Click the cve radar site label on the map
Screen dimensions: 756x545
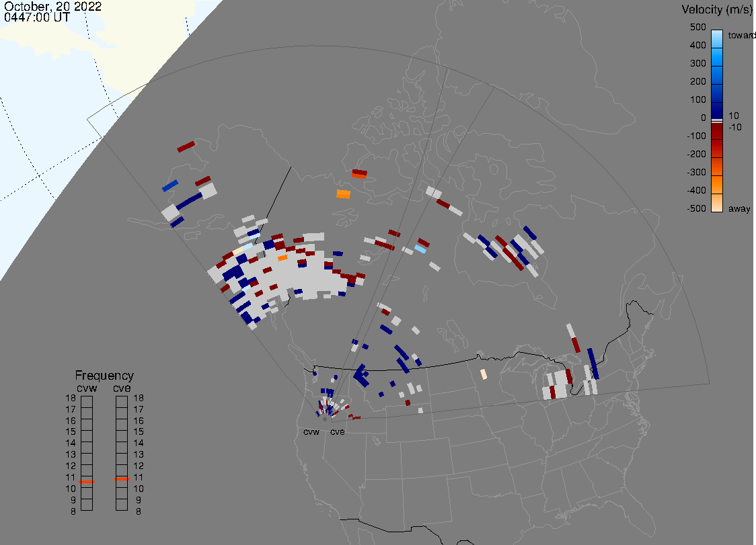tap(338, 431)
